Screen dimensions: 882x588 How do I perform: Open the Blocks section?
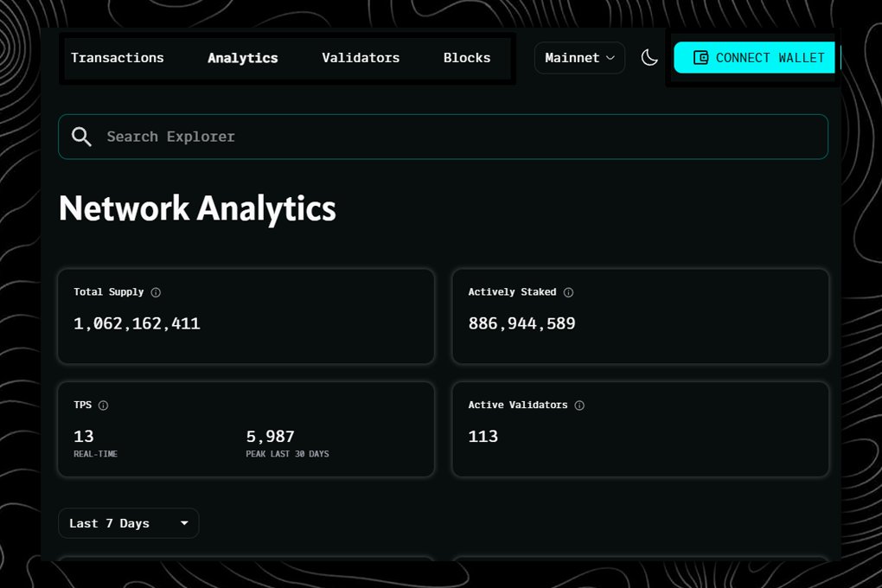(x=466, y=58)
